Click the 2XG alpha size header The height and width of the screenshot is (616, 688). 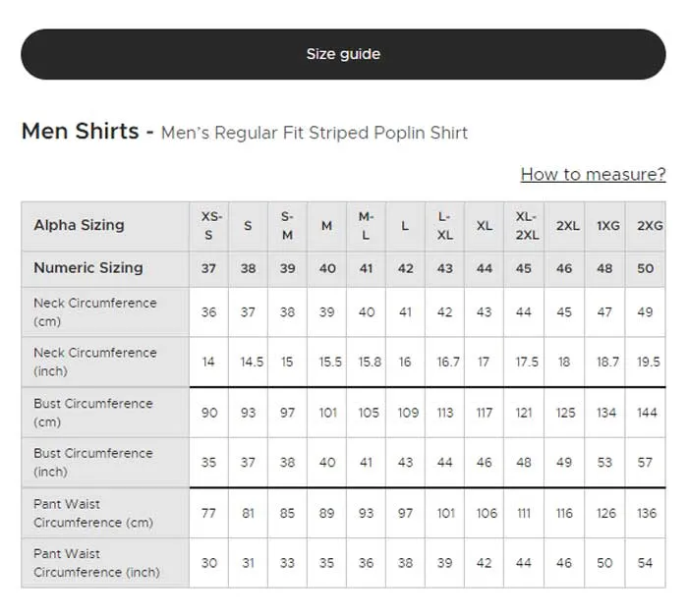(646, 226)
